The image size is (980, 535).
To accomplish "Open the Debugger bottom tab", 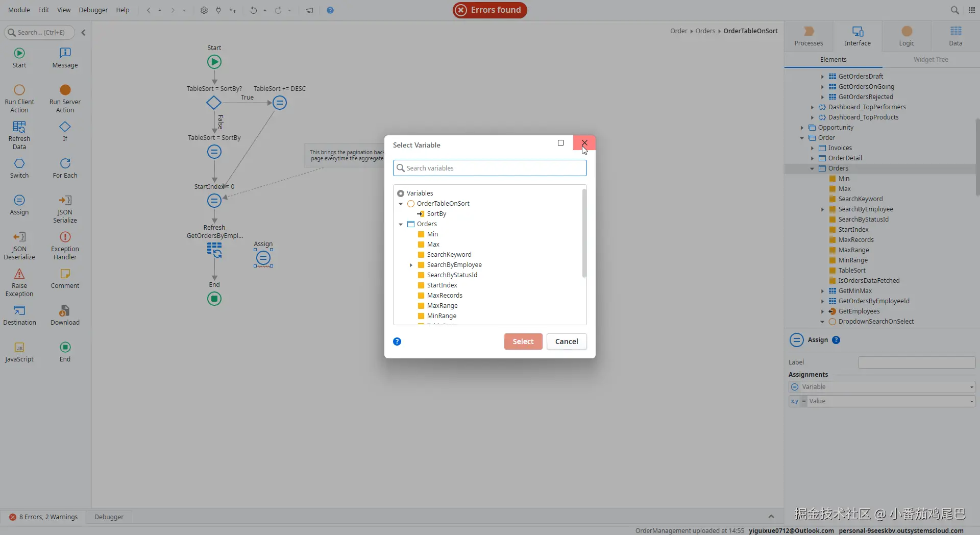I will 109,517.
